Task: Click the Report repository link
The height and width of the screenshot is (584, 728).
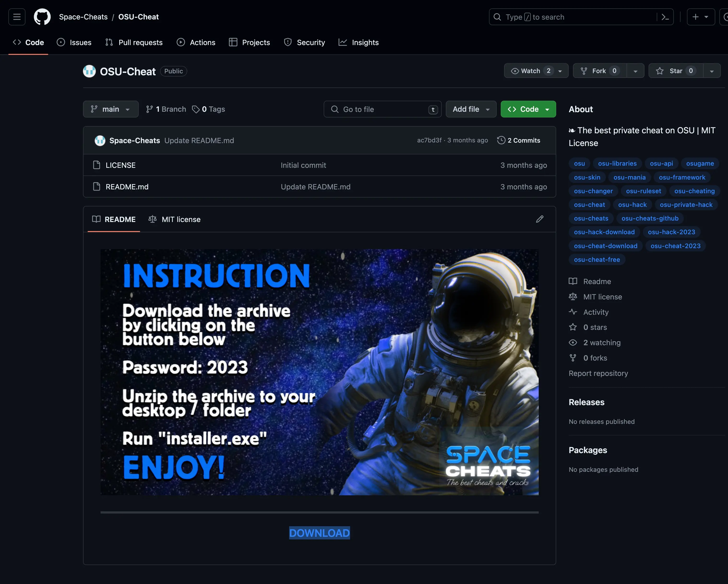Action: coord(598,373)
